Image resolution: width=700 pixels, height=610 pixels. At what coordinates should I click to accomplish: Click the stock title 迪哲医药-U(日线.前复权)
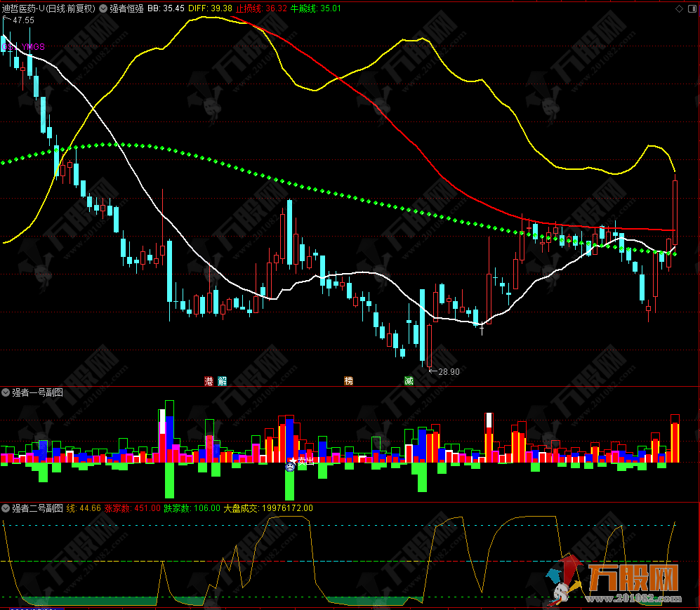pos(48,8)
